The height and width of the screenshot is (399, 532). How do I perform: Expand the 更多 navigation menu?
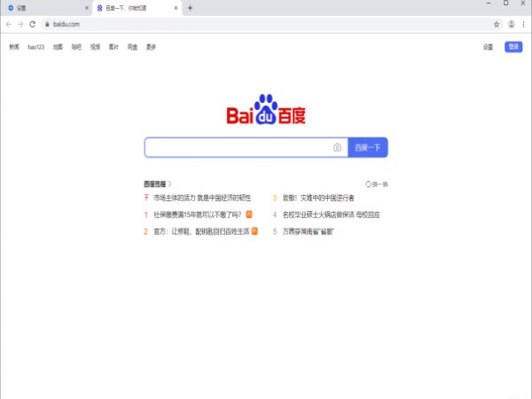(x=152, y=47)
